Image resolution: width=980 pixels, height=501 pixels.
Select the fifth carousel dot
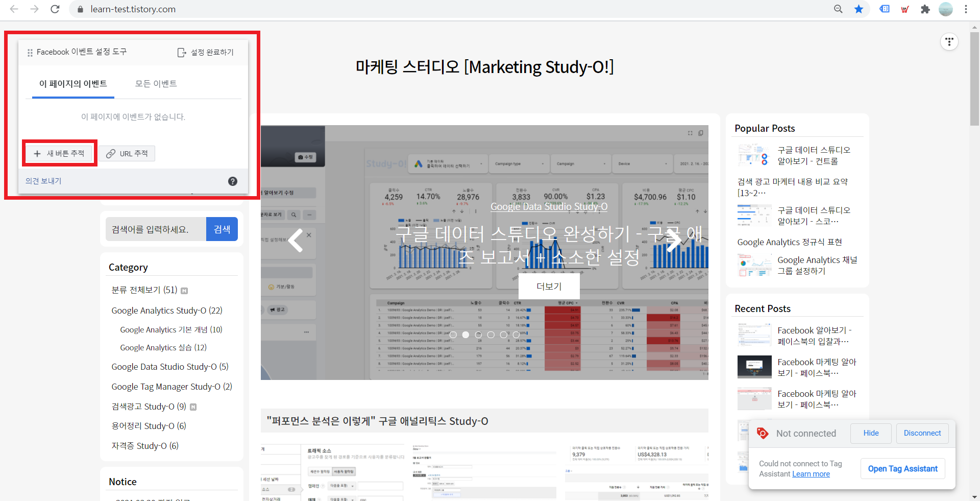504,335
